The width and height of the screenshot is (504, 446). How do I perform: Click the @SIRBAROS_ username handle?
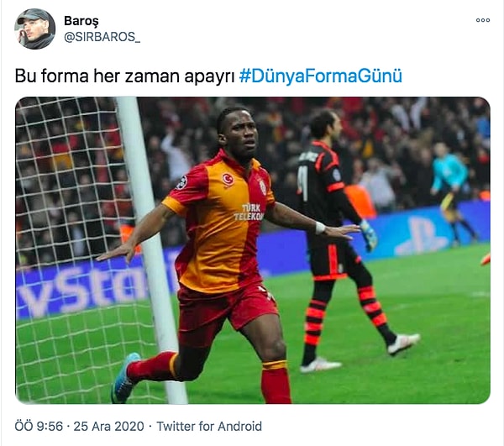click(x=102, y=37)
